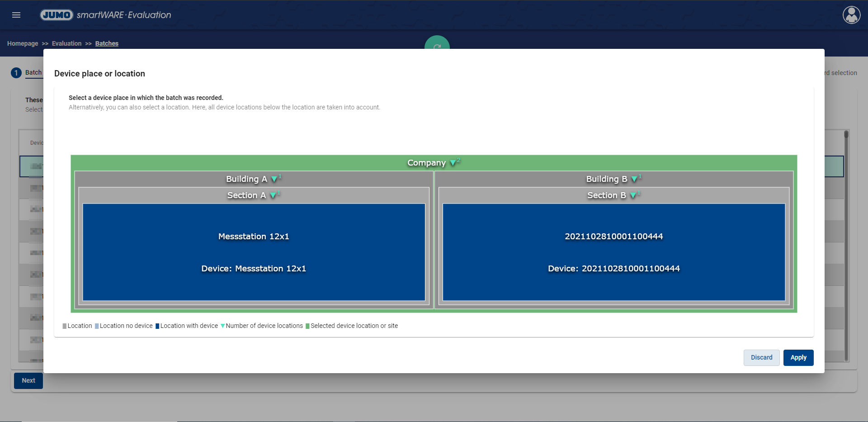
Task: Select Section B location header
Action: pos(606,195)
